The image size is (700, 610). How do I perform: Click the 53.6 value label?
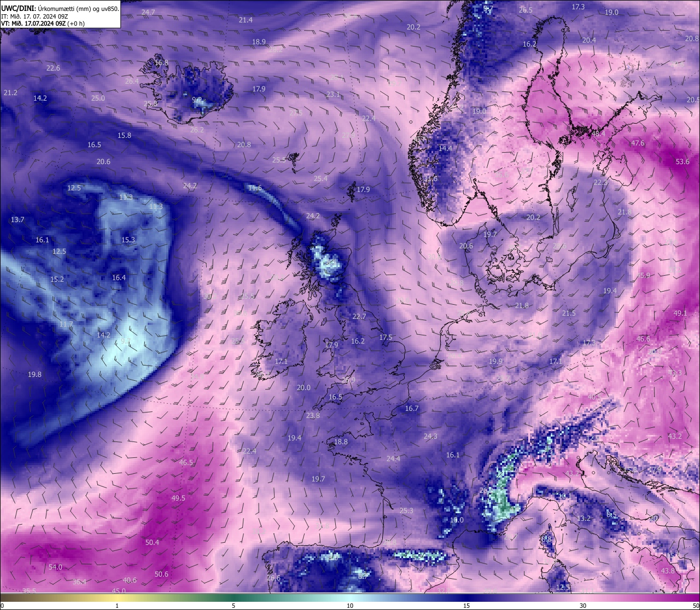coord(682,161)
